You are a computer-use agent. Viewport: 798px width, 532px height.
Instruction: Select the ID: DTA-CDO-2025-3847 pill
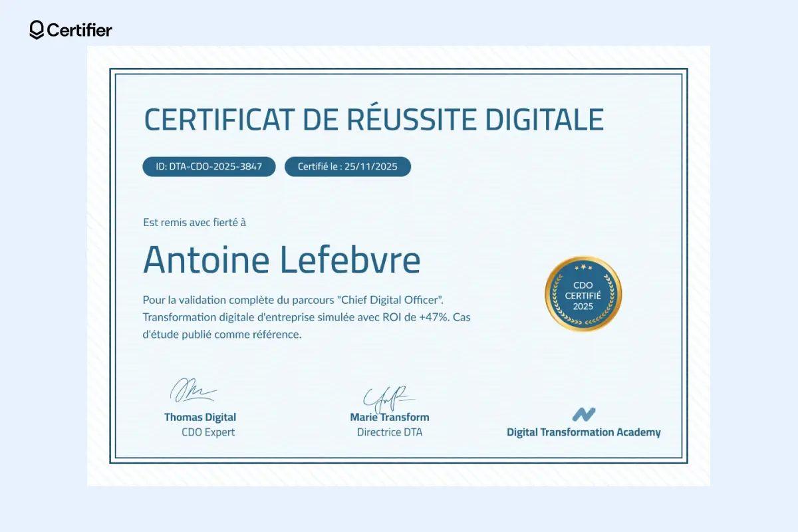point(208,166)
